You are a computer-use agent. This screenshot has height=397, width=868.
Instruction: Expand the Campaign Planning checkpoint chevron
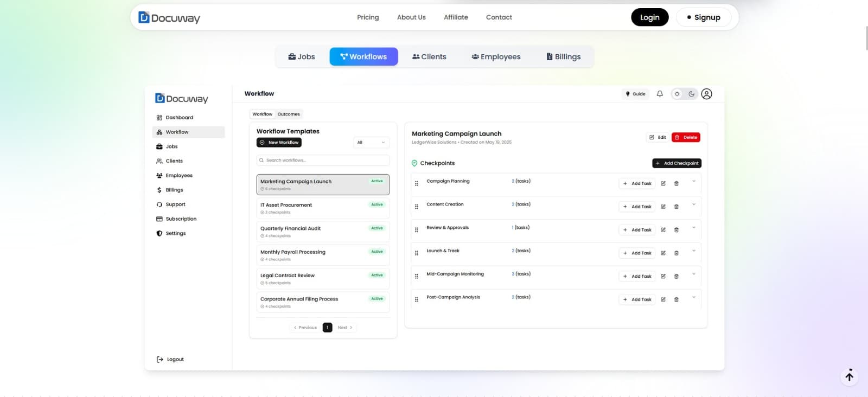tap(694, 181)
